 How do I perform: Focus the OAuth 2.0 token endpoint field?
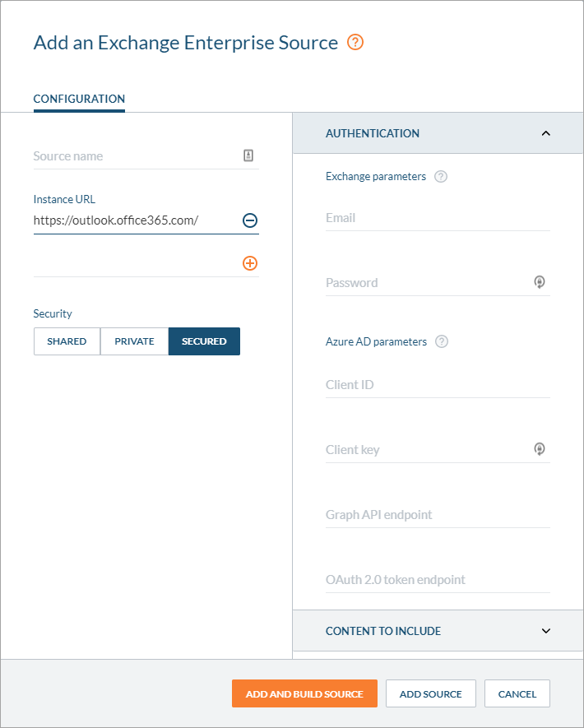[x=438, y=579]
